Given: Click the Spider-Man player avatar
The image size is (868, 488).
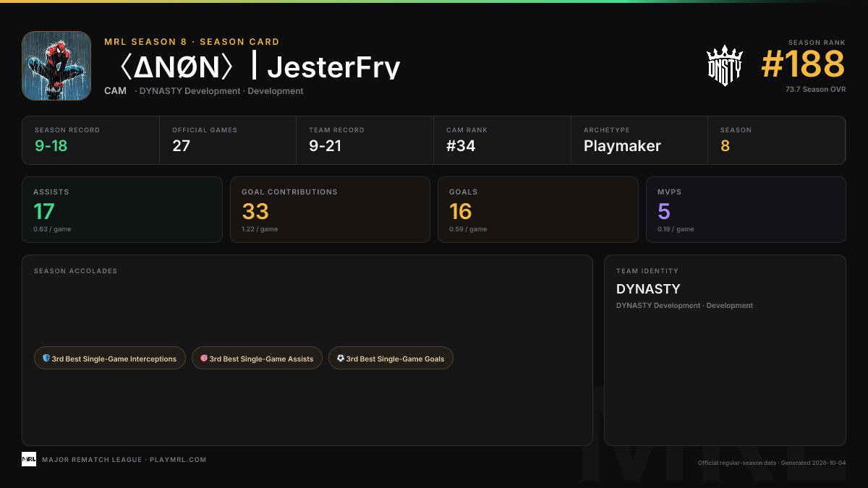Looking at the screenshot, I should click(56, 66).
